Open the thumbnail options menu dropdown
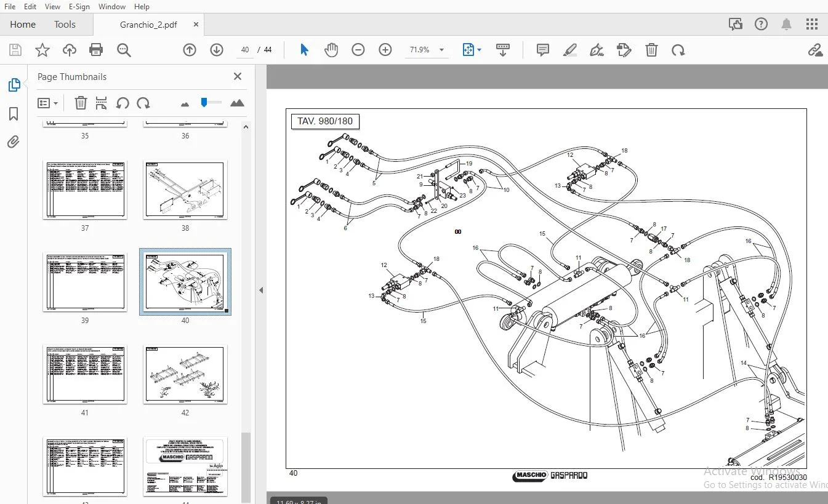 click(x=48, y=103)
